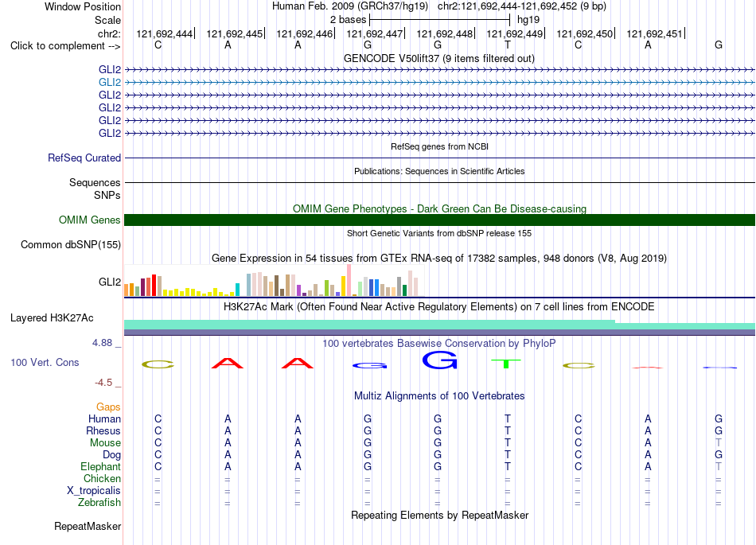The height and width of the screenshot is (545, 756).
Task: Click the 'Click to complement -->' label
Action: pos(65,46)
